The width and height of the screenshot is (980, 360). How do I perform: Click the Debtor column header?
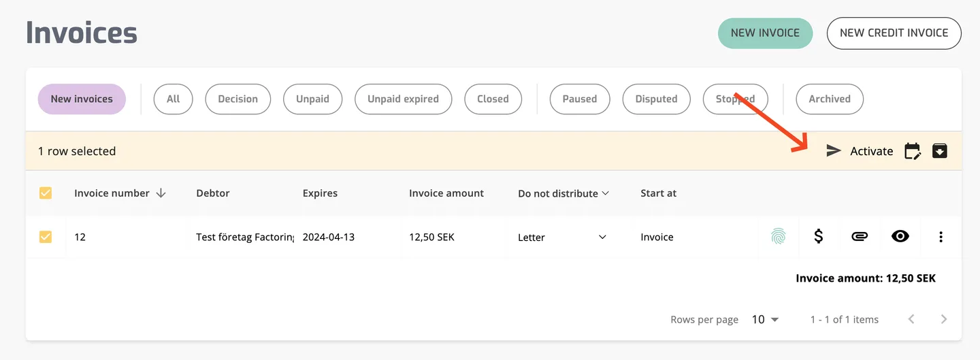213,193
